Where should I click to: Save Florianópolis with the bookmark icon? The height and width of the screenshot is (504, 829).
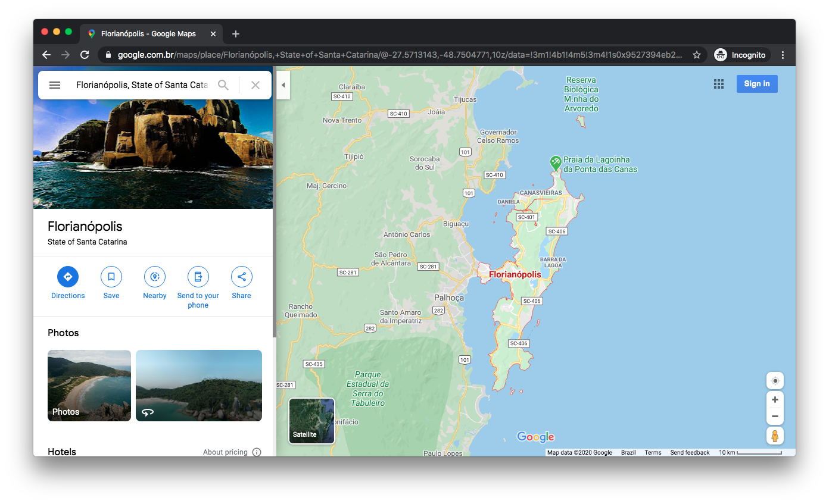[x=111, y=277]
